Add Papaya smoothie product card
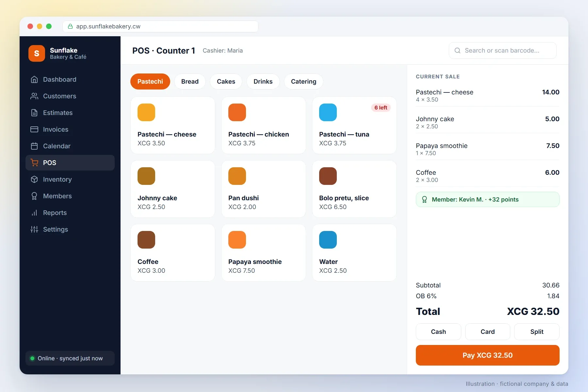This screenshot has width=588, height=392. [x=264, y=253]
